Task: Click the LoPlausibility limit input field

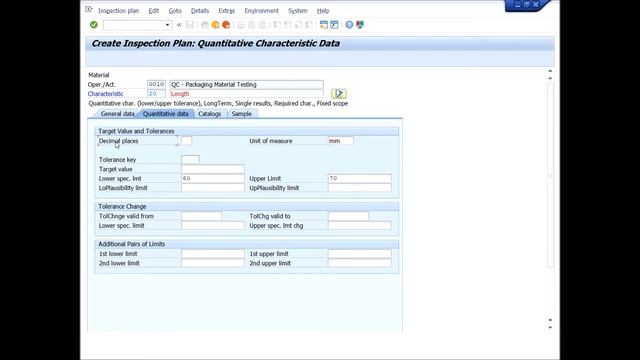Action: coord(213,188)
